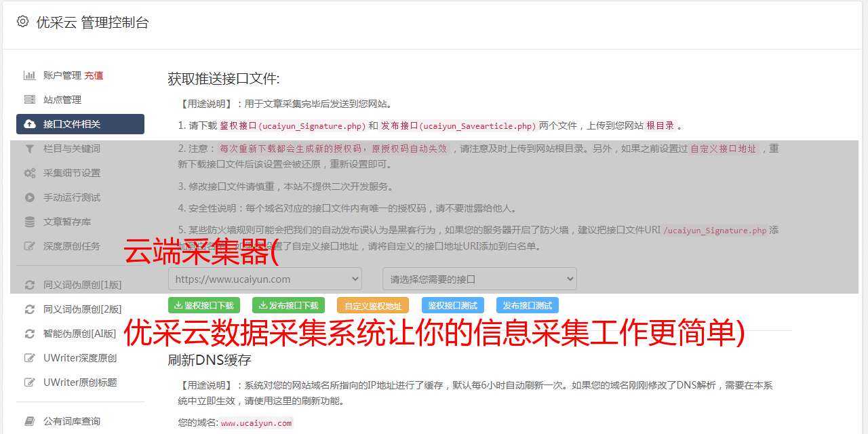868x434 pixels.
Task: Click the book icon for 公有词库查询
Action: click(x=30, y=421)
